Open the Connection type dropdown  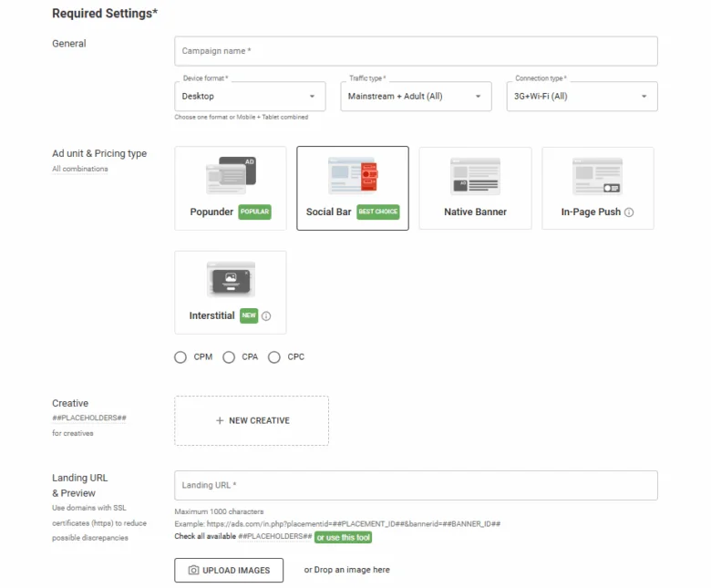pyautogui.click(x=582, y=97)
